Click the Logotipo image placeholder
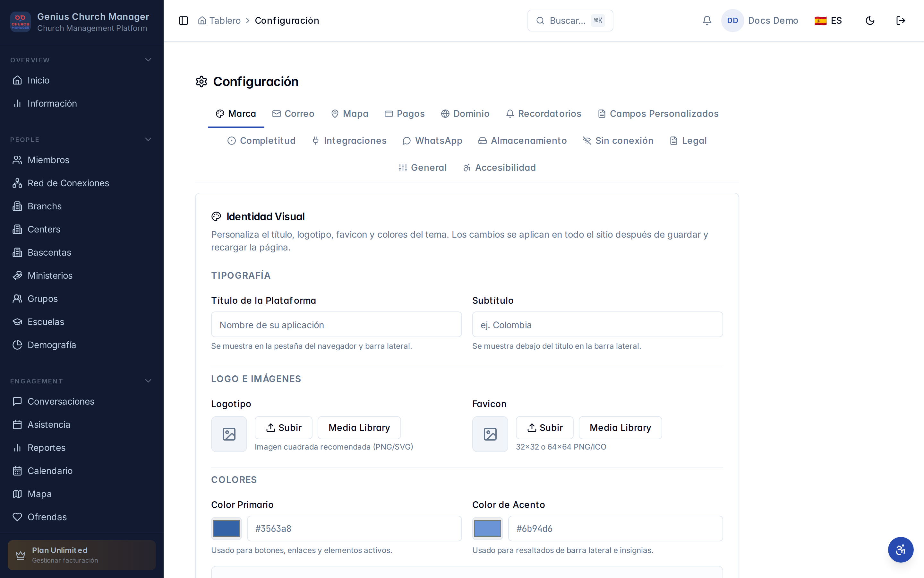The image size is (924, 578). (x=229, y=434)
